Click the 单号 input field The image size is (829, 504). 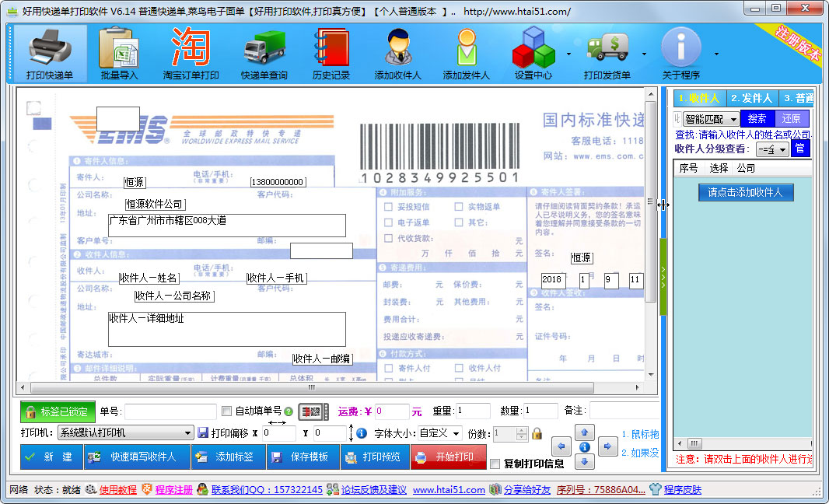click(171, 411)
